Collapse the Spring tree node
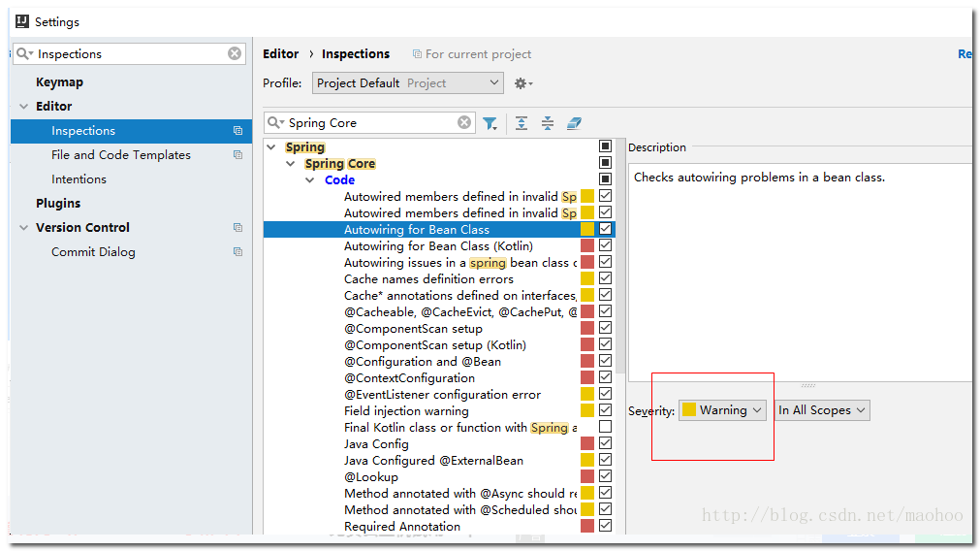The width and height of the screenshot is (980, 551). tap(271, 147)
